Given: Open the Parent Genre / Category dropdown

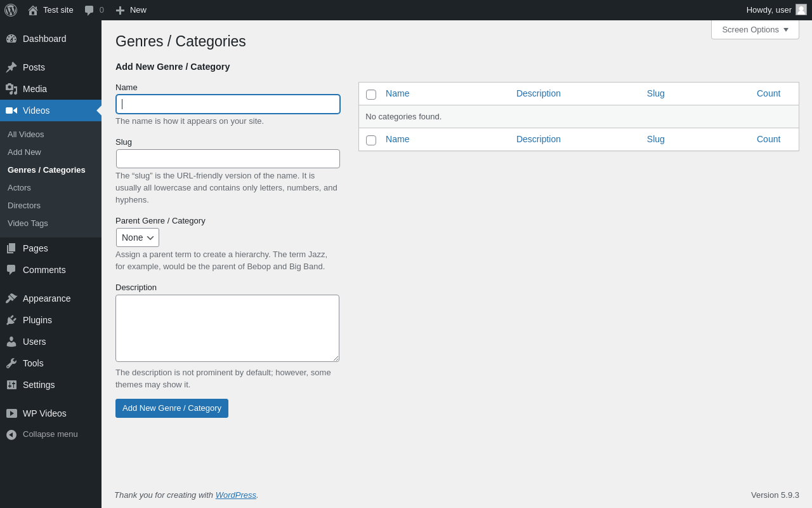Looking at the screenshot, I should (138, 237).
